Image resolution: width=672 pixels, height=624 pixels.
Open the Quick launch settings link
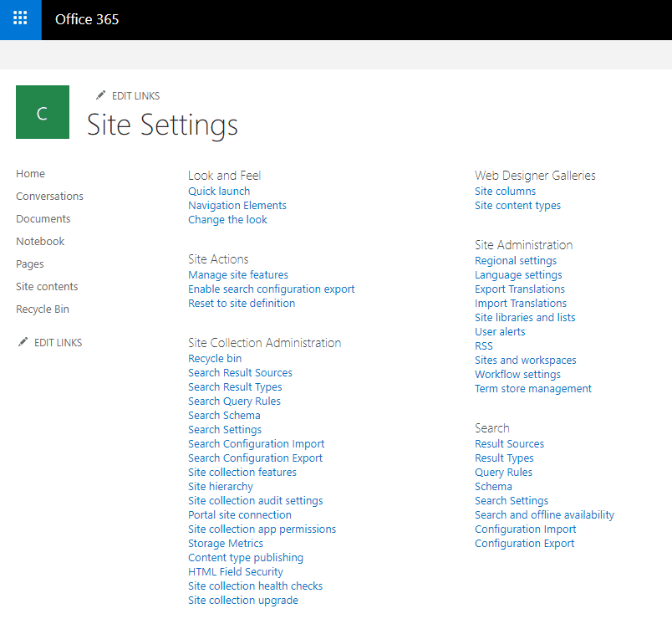(219, 192)
